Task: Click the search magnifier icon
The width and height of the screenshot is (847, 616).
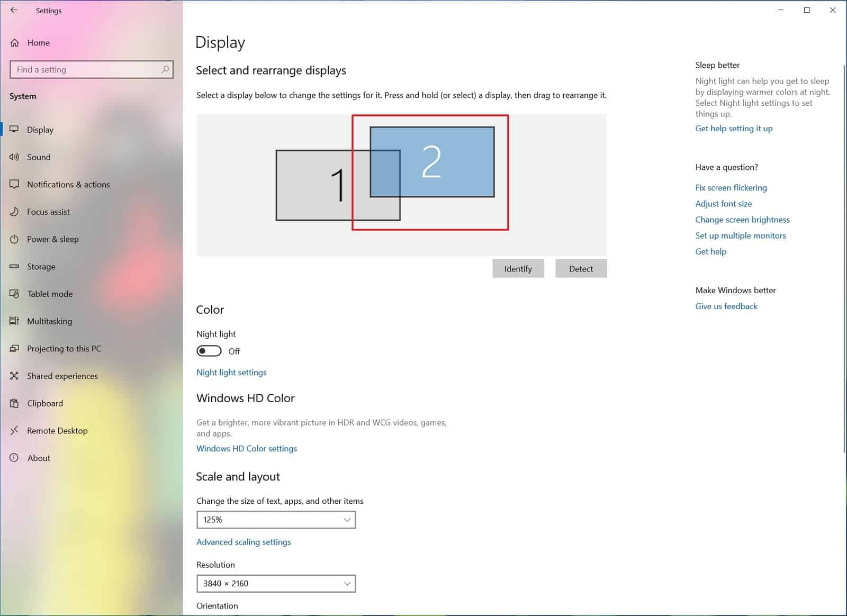Action: click(165, 69)
